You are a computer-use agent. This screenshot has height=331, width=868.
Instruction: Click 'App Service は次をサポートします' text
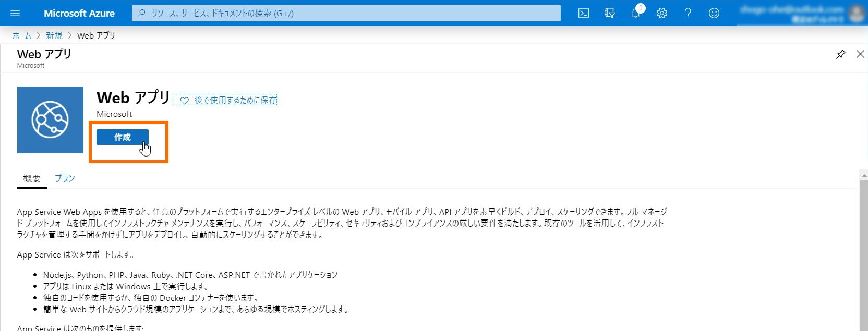point(76,254)
